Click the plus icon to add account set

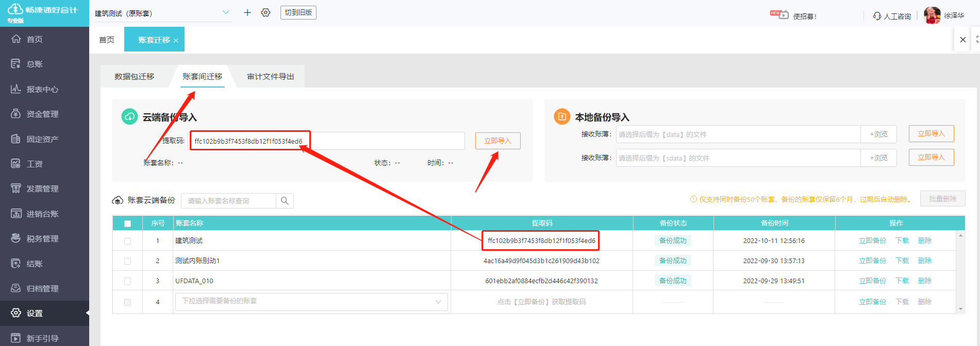pyautogui.click(x=247, y=13)
